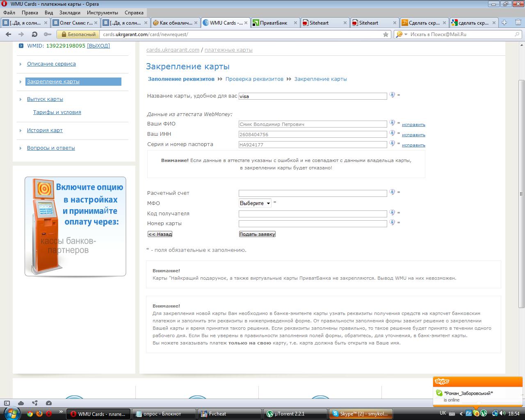Click the uTorrent tray icon
The image size is (525, 420).
click(x=484, y=413)
